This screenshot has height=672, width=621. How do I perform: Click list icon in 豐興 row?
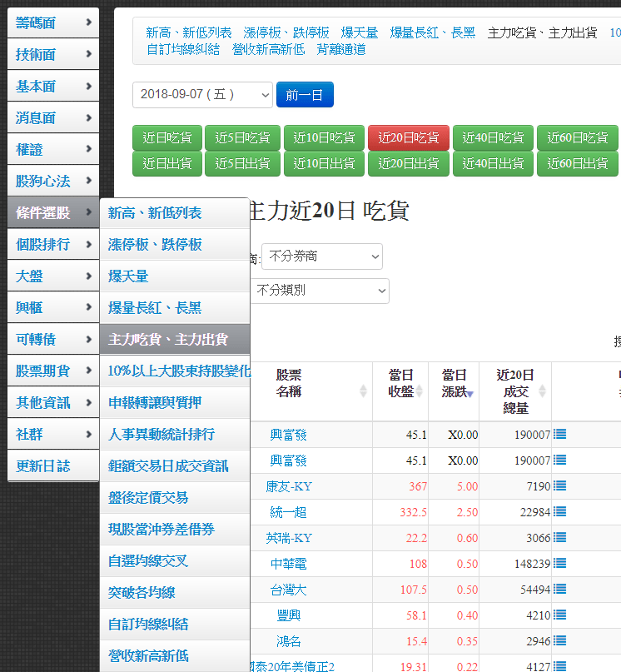[559, 615]
